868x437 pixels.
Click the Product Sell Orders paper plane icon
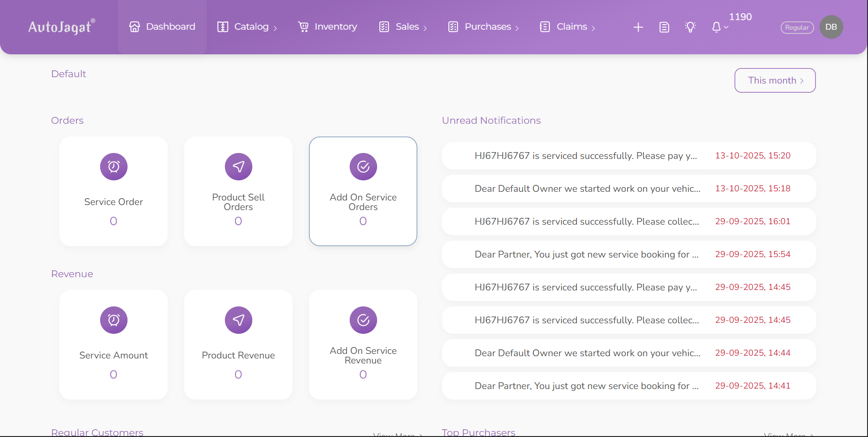(238, 167)
